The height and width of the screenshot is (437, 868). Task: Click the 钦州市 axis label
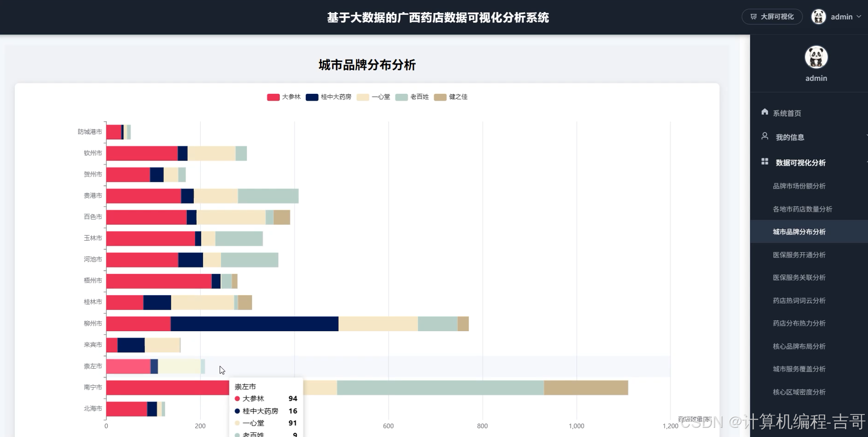(93, 153)
